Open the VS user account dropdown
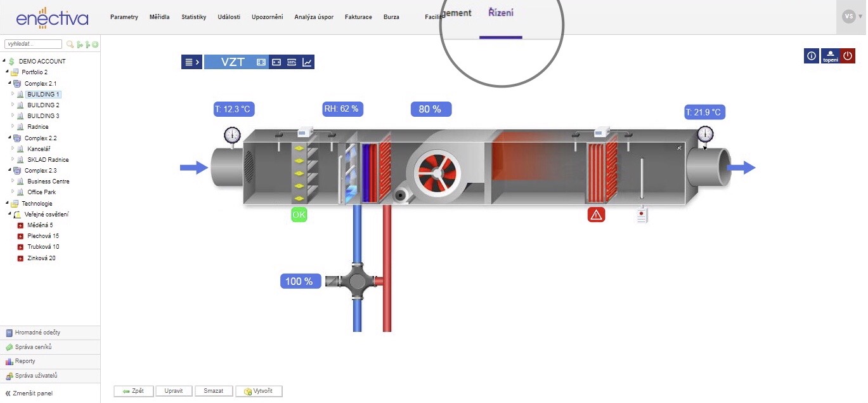This screenshot has width=868, height=403. (x=850, y=17)
